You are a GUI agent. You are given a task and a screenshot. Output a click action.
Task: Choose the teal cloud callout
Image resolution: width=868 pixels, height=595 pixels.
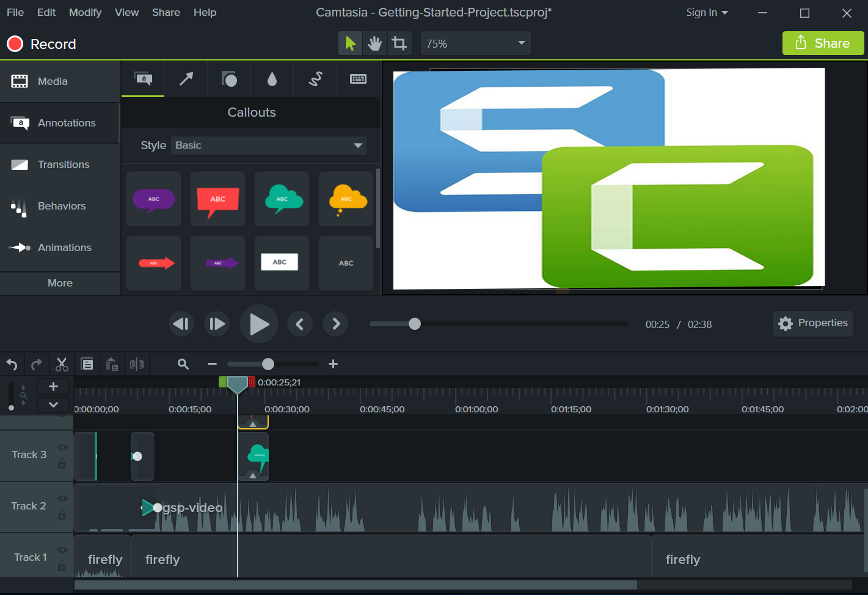point(282,199)
